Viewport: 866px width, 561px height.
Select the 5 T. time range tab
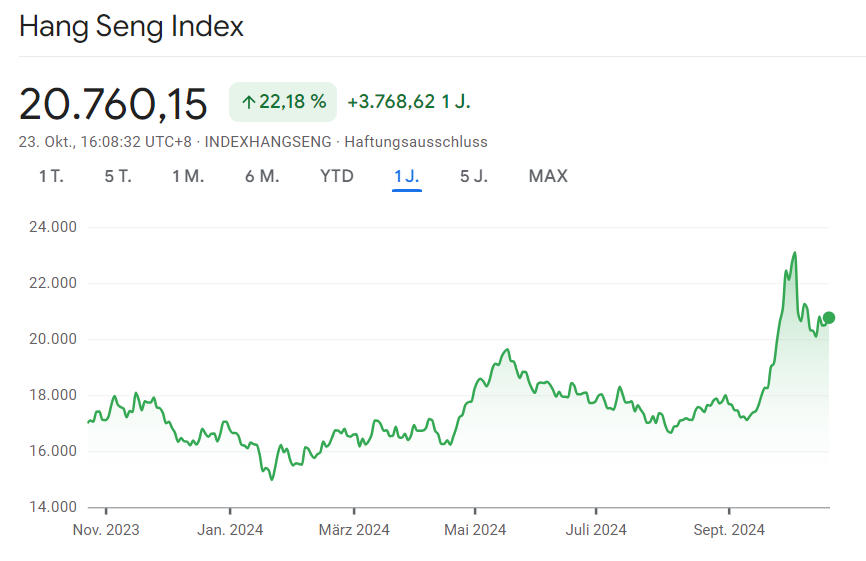118,176
